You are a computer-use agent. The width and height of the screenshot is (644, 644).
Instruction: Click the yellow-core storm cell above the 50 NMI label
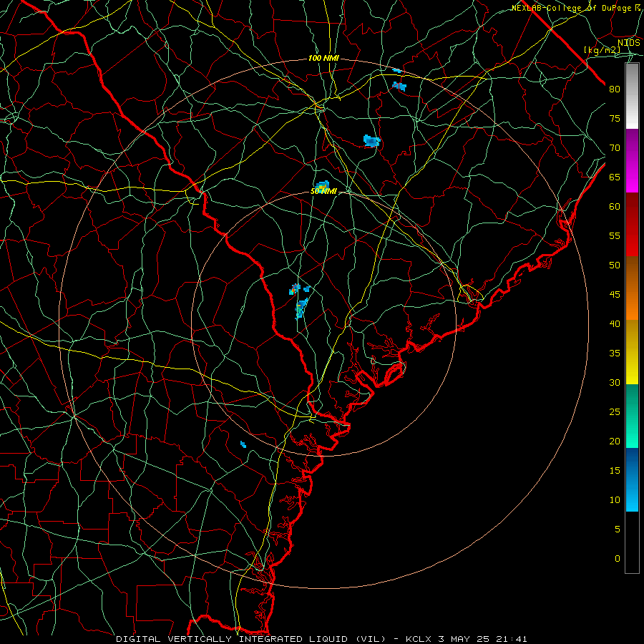tap(323, 186)
